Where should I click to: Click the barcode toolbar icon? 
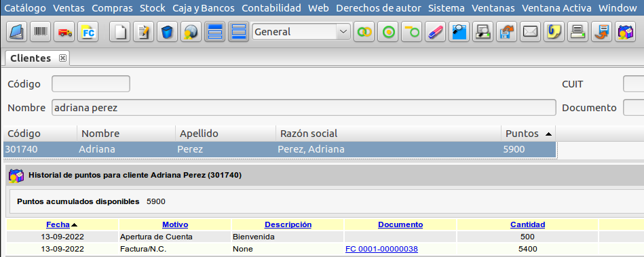(41, 32)
